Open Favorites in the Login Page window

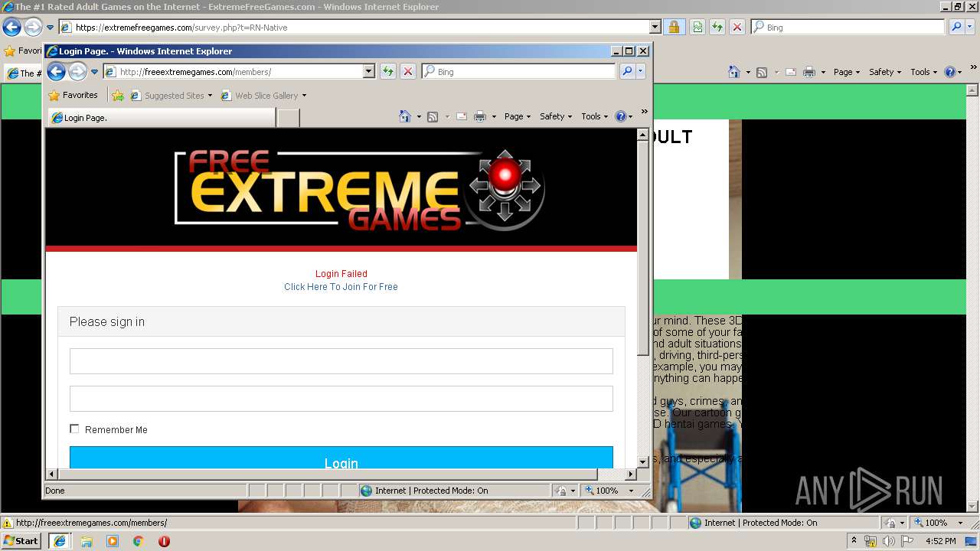point(73,96)
